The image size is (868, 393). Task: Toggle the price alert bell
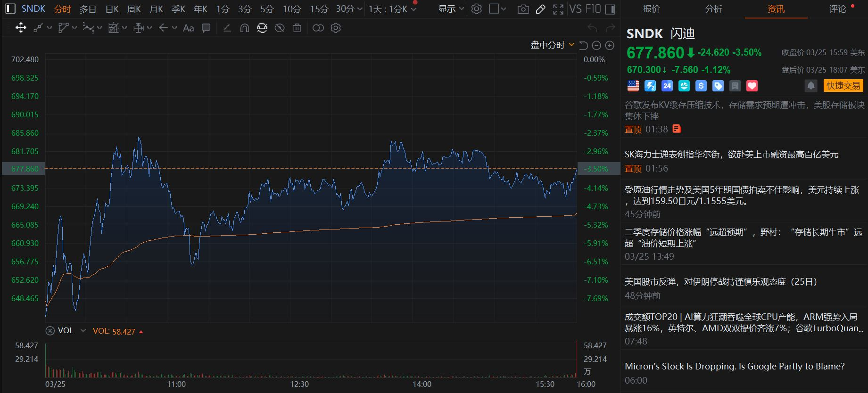(x=811, y=86)
